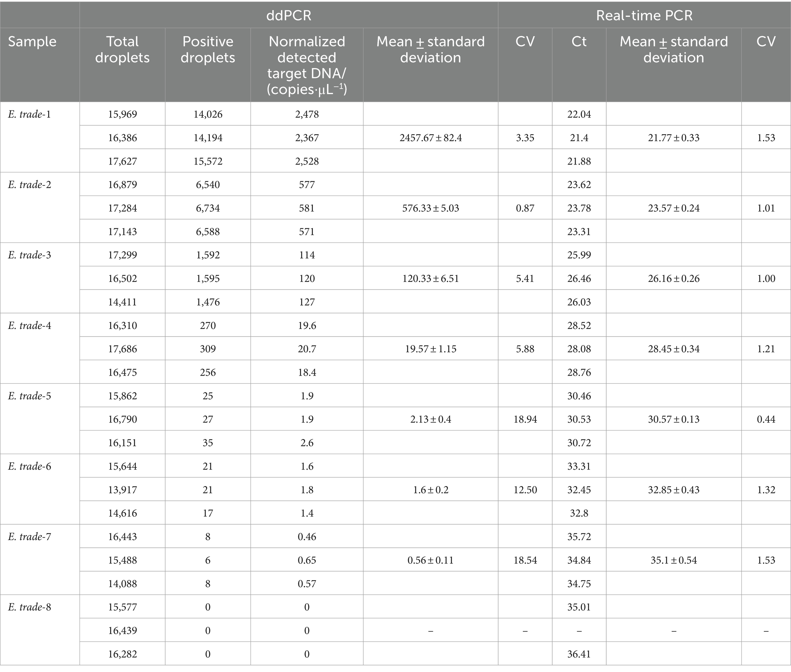
Task: Select total droplets cell 13,917
Action: tap(122, 490)
